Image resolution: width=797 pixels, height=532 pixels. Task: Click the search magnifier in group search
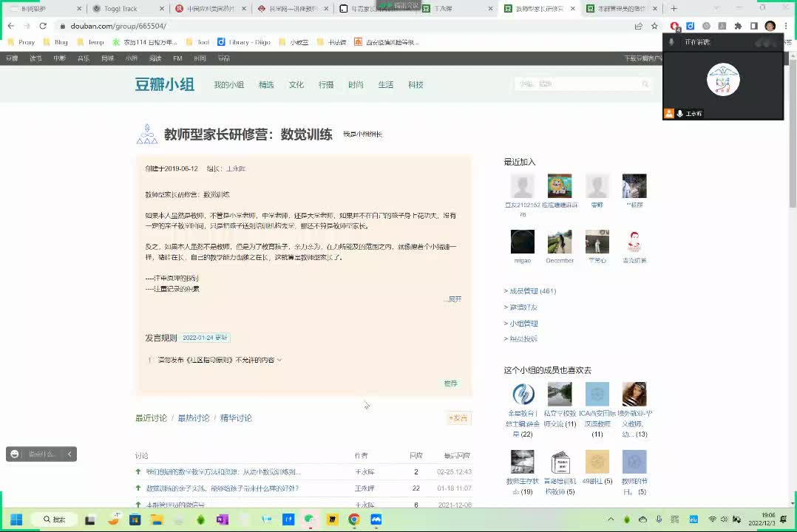click(645, 83)
